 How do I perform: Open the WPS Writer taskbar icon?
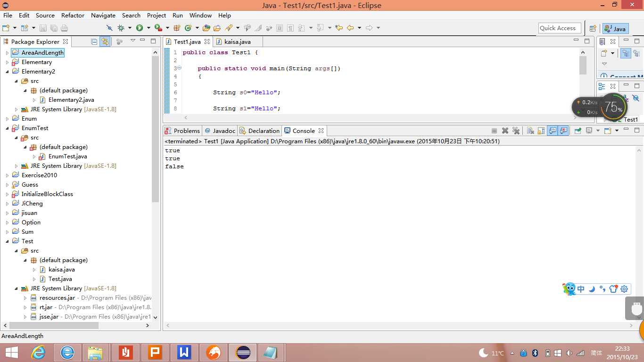point(184,352)
